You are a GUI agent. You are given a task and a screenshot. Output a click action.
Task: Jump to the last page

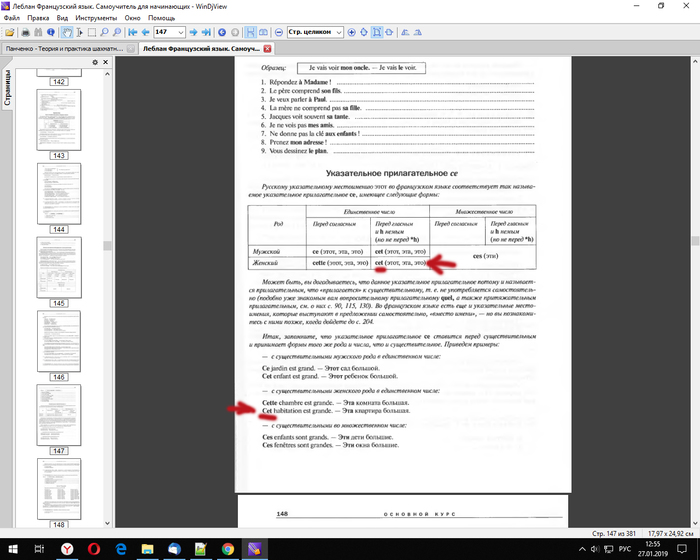pyautogui.click(x=206, y=32)
